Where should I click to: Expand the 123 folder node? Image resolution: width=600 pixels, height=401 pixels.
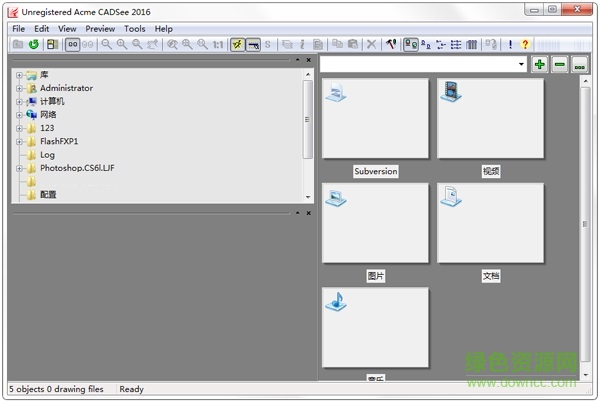point(19,128)
